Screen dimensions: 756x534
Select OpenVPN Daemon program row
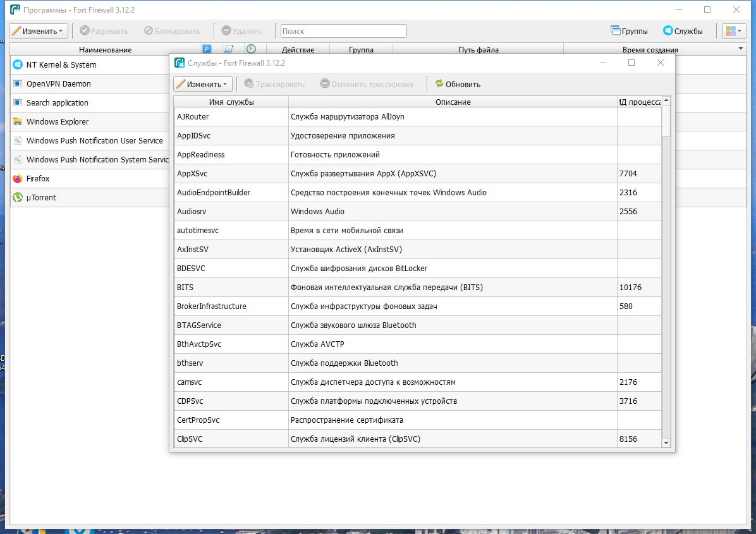pos(90,83)
